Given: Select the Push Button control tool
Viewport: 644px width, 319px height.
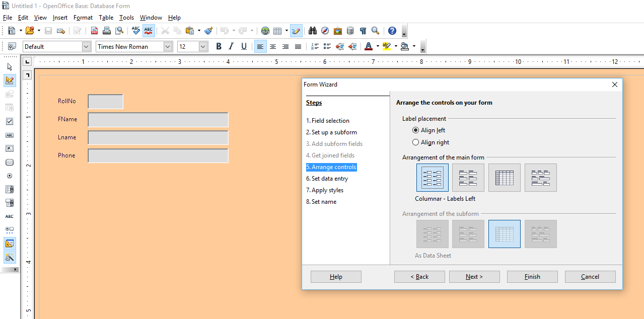Looking at the screenshot, I should click(10, 162).
